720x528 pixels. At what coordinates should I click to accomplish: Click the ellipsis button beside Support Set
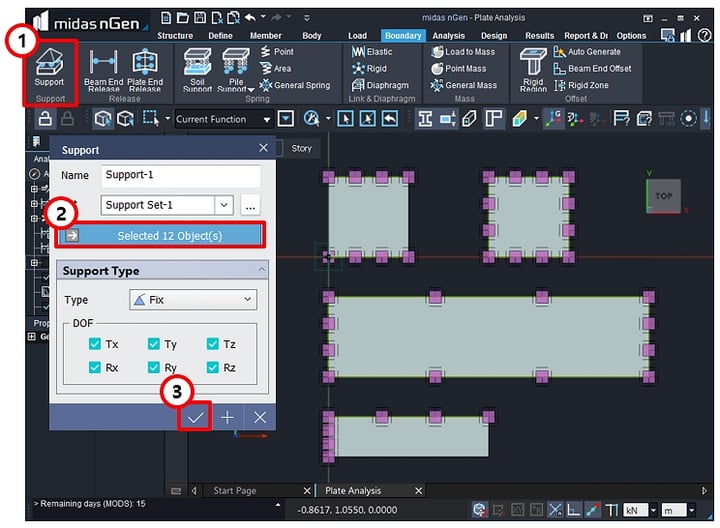[x=250, y=205]
